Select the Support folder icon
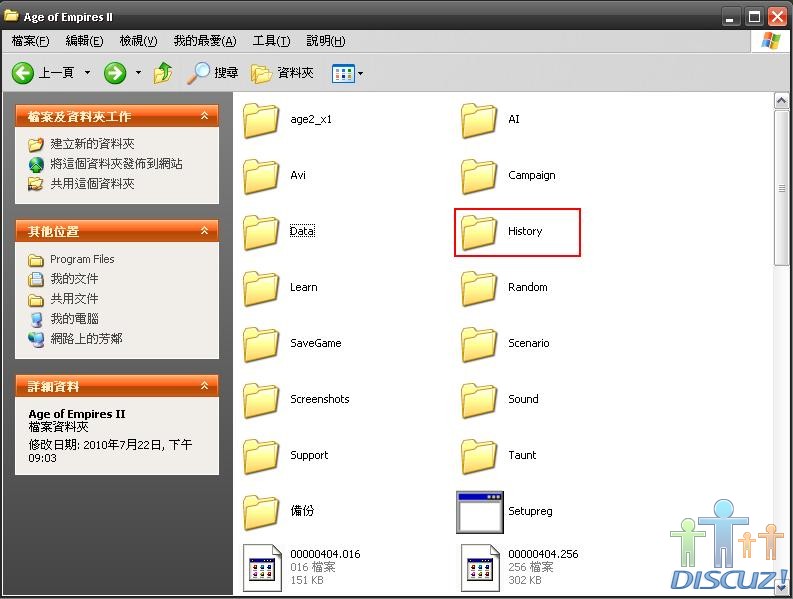This screenshot has height=599, width=793. (x=261, y=457)
